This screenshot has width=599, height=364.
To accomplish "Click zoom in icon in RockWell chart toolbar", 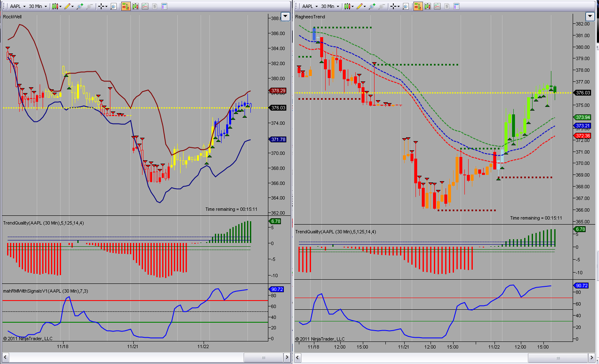I will 80,6.
